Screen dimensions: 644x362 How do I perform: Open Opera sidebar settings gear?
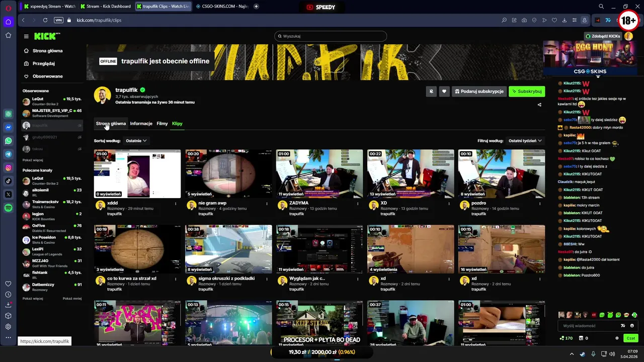pos(8,327)
